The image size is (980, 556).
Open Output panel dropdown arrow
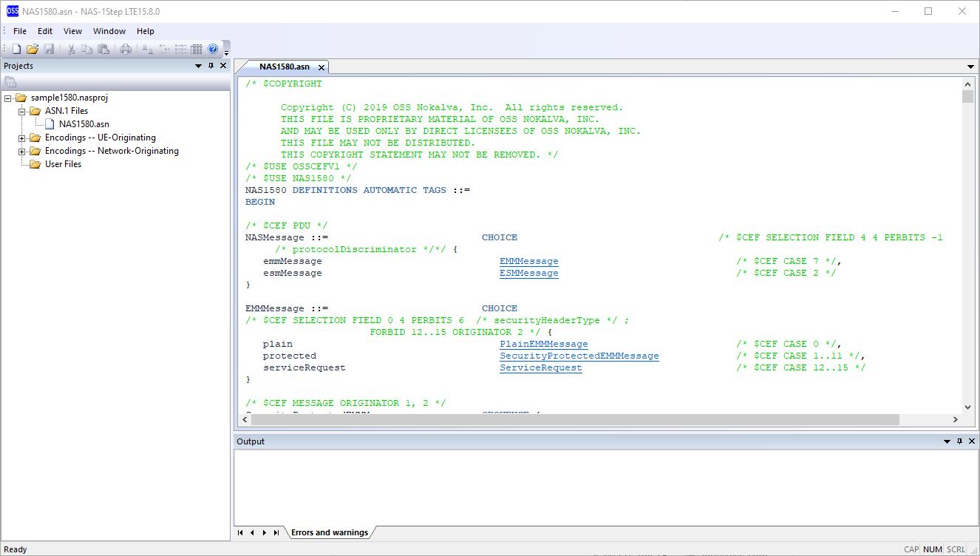pyautogui.click(x=947, y=441)
